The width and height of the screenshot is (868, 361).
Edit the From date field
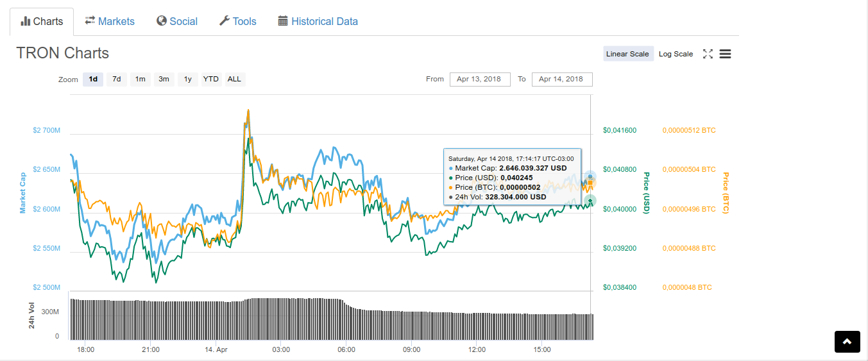480,80
